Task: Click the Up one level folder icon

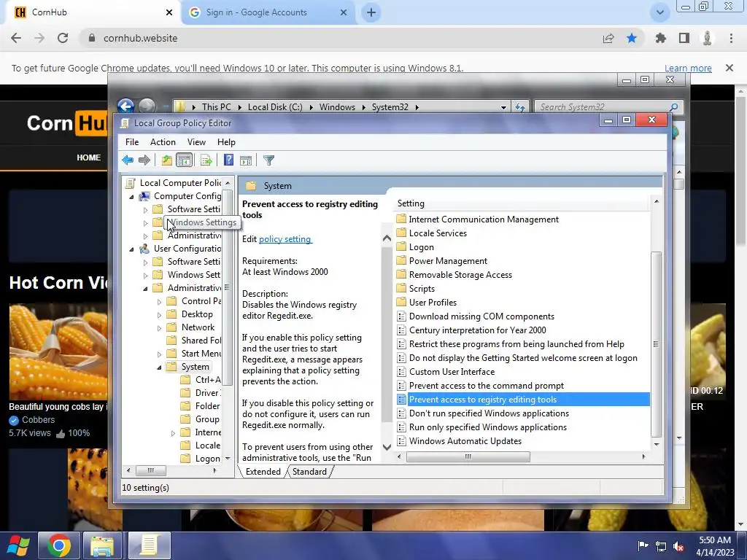Action: tap(166, 160)
